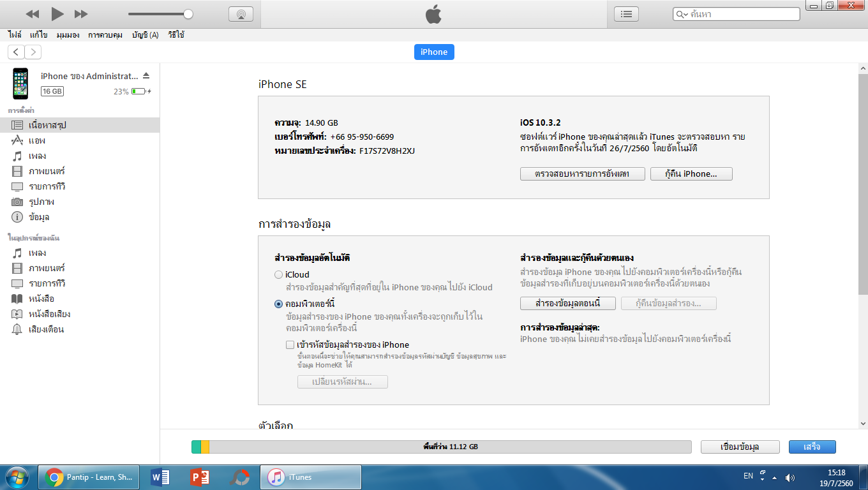The height and width of the screenshot is (490, 868).
Task: Click the 16 GB capacity badge
Action: pyautogui.click(x=52, y=91)
